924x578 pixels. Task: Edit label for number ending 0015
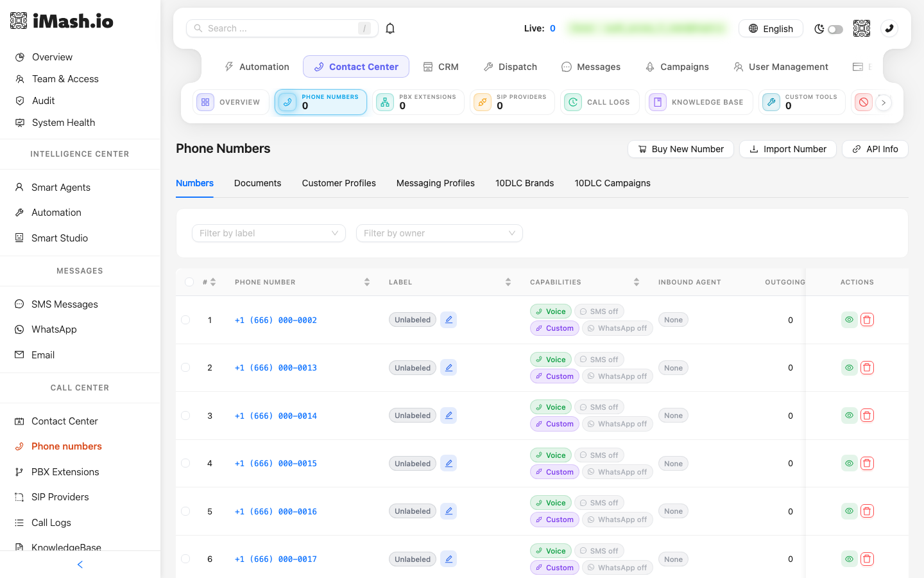[449, 464]
